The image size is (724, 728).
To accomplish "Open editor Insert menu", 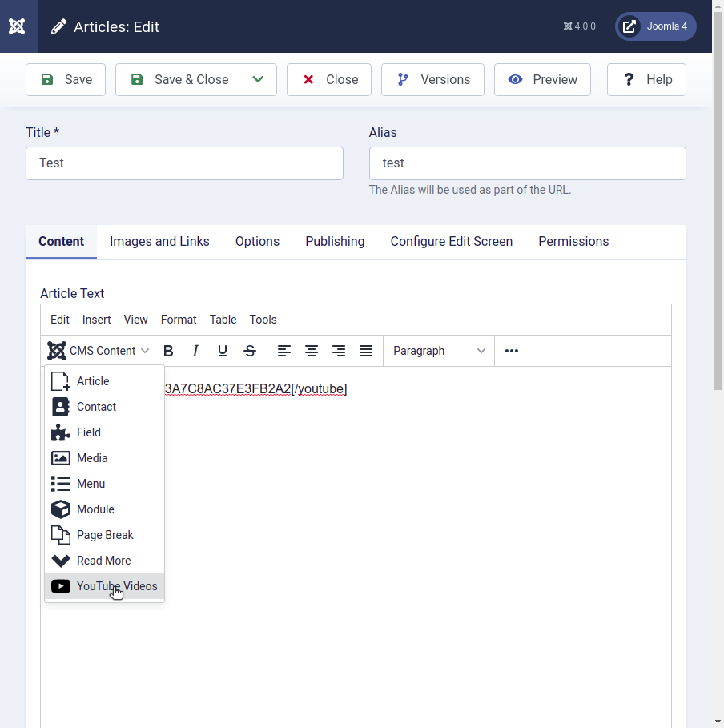I will click(x=97, y=320).
